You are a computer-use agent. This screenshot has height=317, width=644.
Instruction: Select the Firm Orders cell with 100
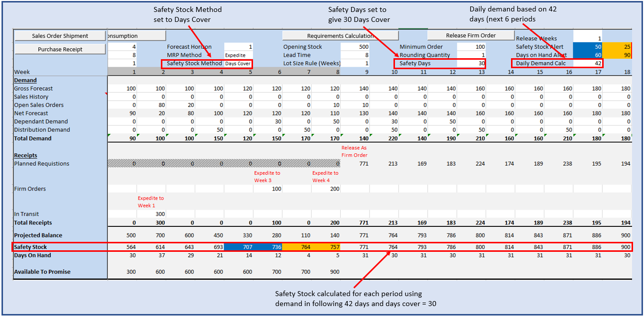coord(267,189)
